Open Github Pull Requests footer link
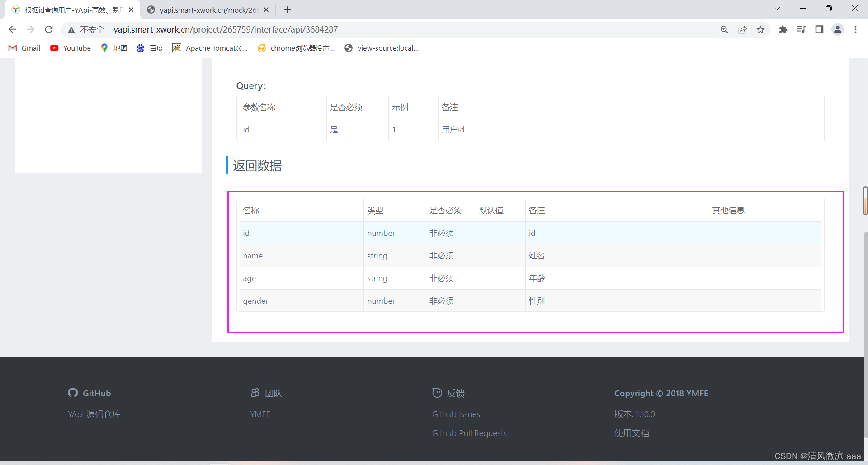 pyautogui.click(x=469, y=433)
